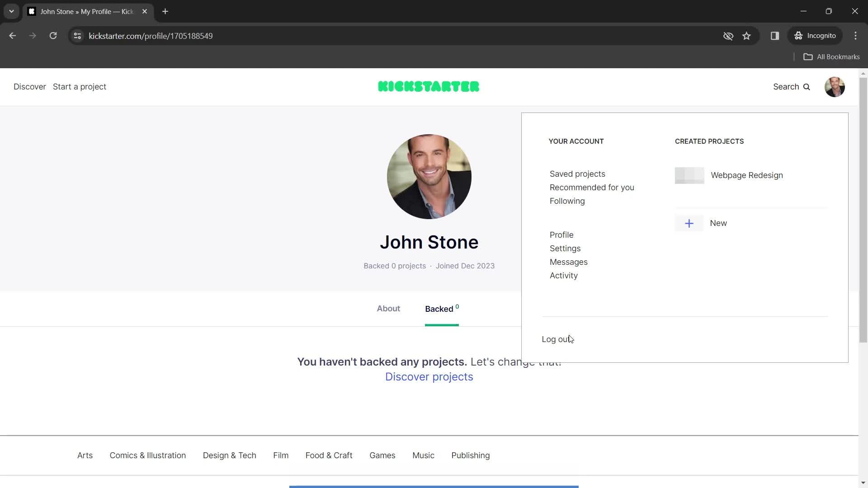The height and width of the screenshot is (488, 868).
Task: Click the new tab plus icon
Action: point(165,11)
